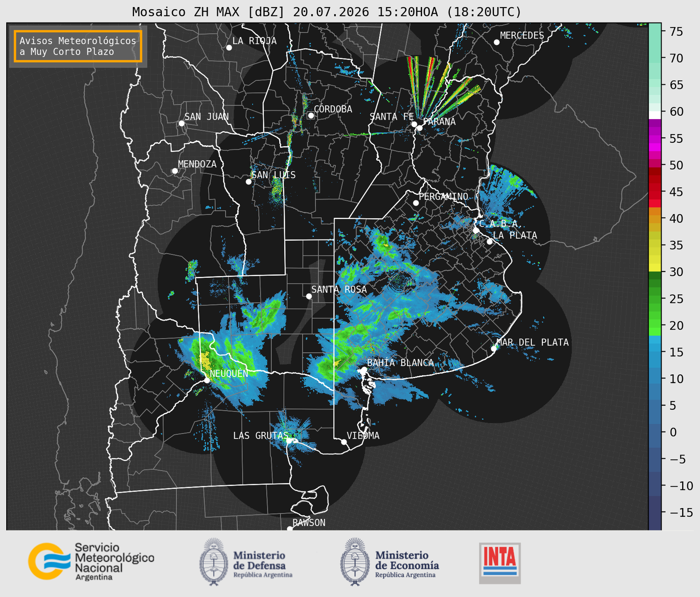Click the green 25 dBZ color band
The height and width of the screenshot is (597, 700).
pos(655,299)
